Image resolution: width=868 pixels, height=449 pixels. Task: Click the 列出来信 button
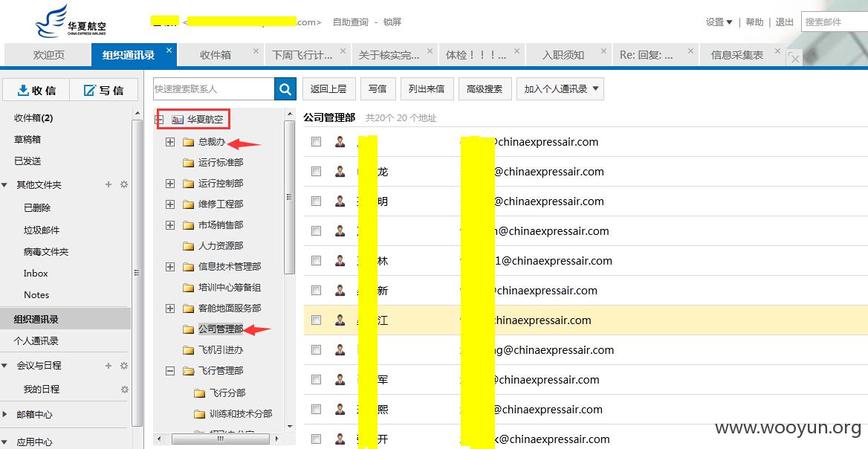click(x=427, y=88)
